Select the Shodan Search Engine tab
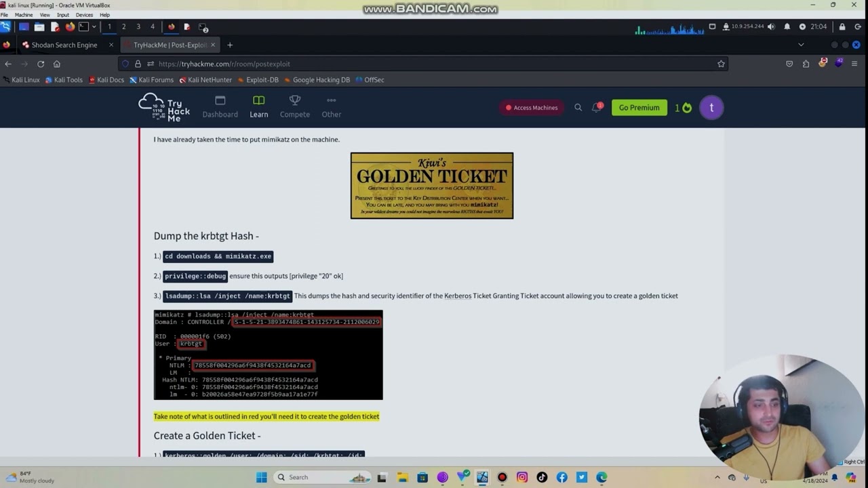The image size is (868, 488). pos(64,45)
